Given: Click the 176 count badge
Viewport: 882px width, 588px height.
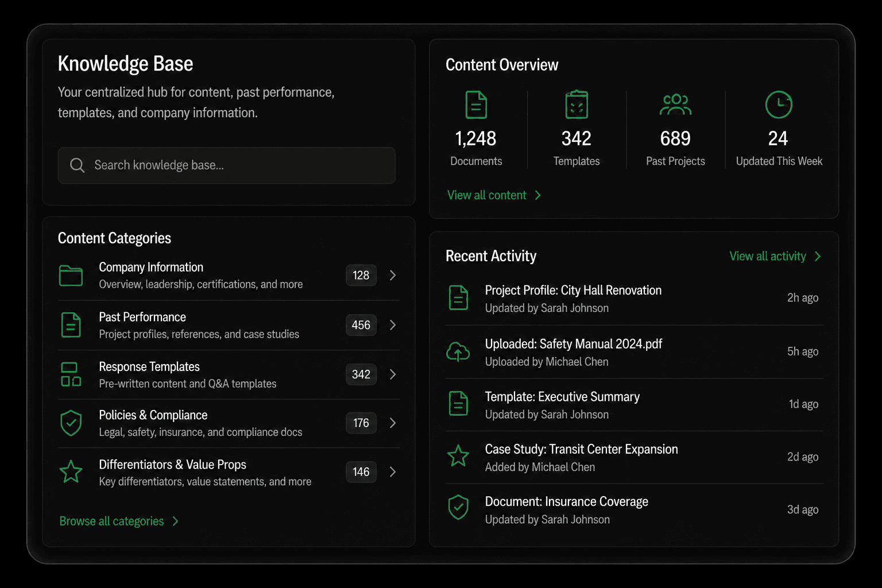Looking at the screenshot, I should 361,423.
